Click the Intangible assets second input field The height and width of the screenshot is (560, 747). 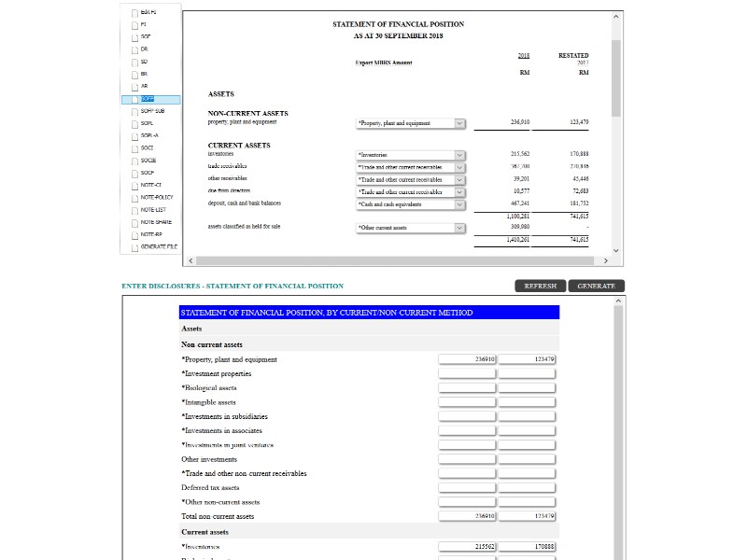coord(527,402)
